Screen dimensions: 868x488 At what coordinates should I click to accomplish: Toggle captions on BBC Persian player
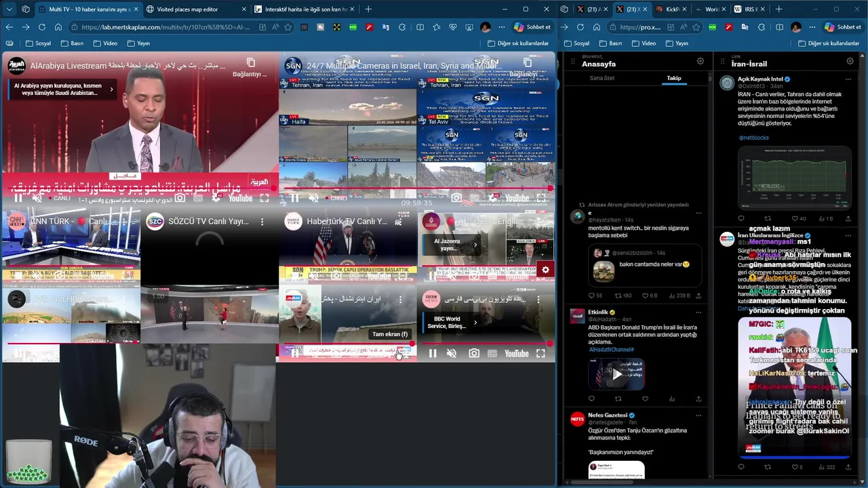492,353
